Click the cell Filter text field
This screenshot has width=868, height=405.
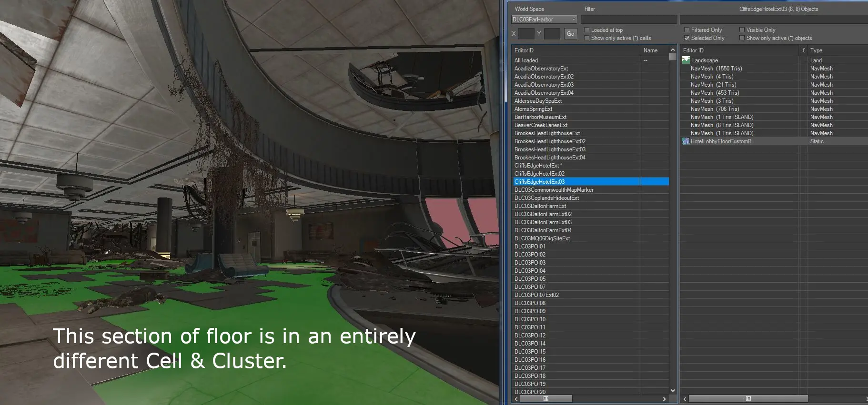click(629, 20)
